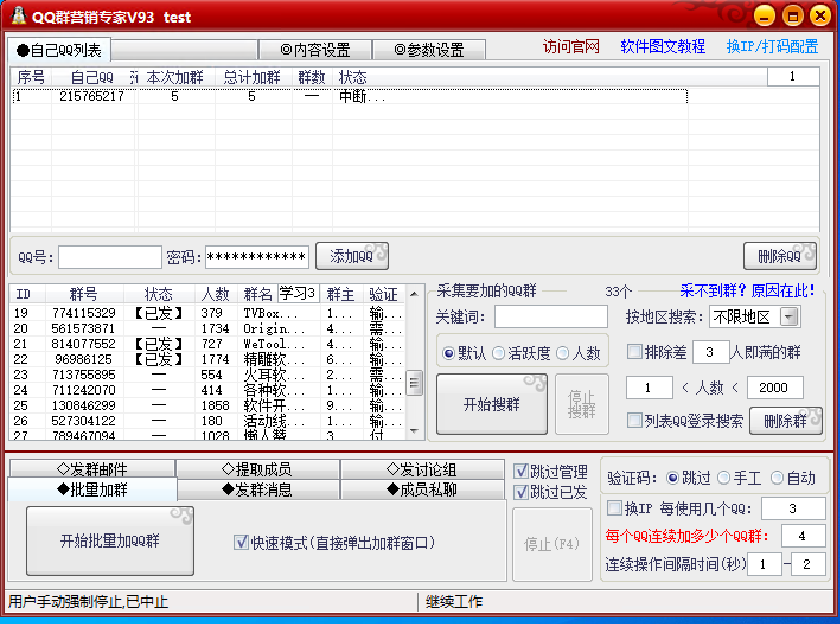Toggle the 跳过管理 checkbox
Viewport: 840px width, 624px height.
tap(521, 472)
